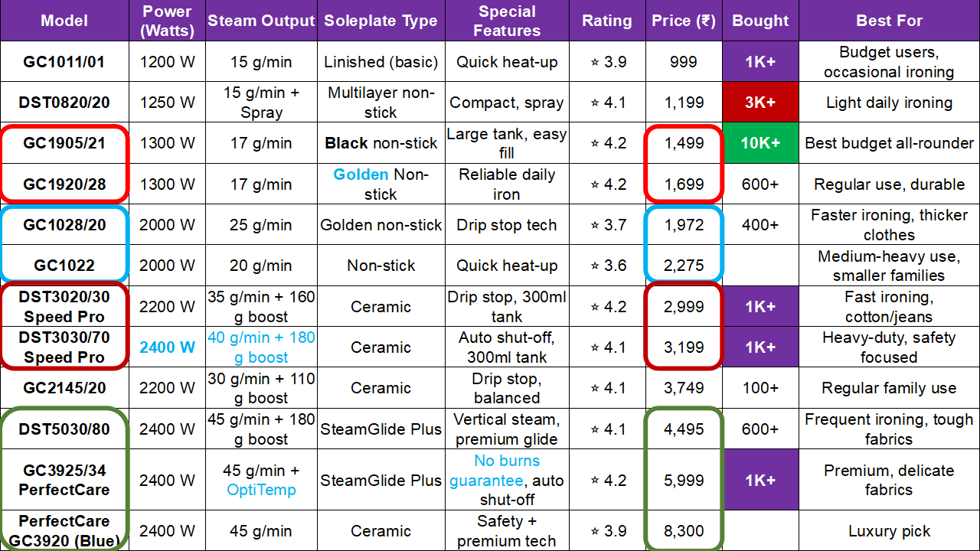Screen dimensions: 980x551
Task: Click the Soleplate Type header cell
Action: coord(381,21)
